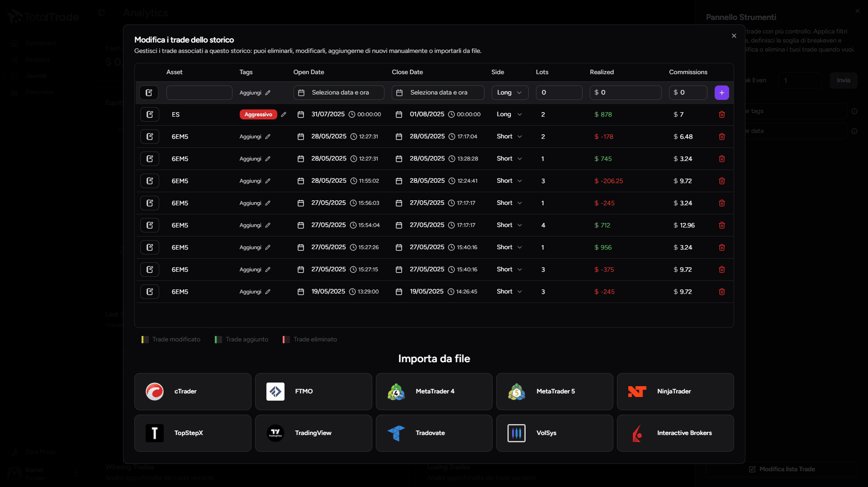Open the Side dropdown in new trade row
Image resolution: width=868 pixels, height=487 pixels.
pos(509,93)
